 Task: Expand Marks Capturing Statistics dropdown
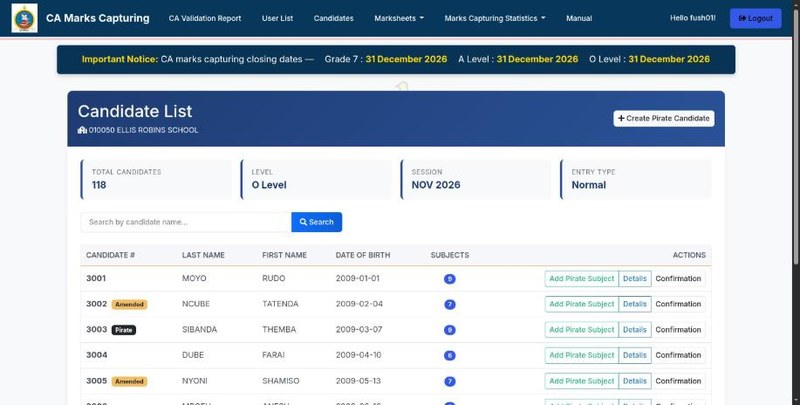click(494, 18)
